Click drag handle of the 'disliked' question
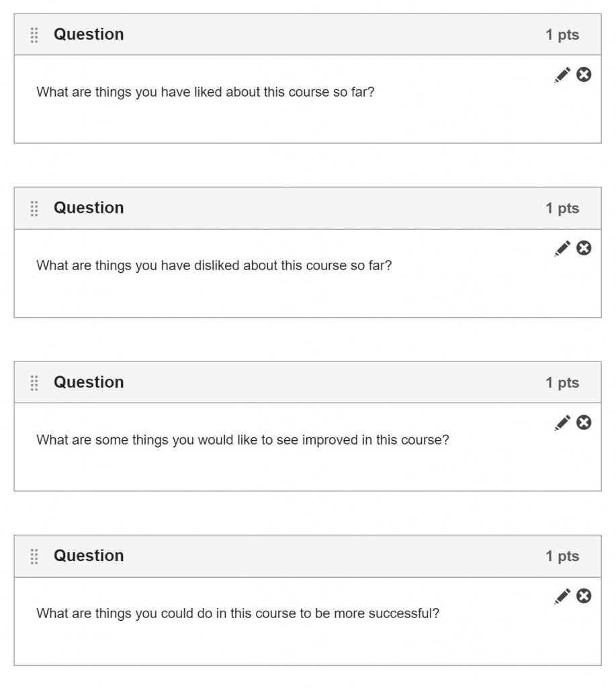This screenshot has height=688, width=616. click(35, 208)
